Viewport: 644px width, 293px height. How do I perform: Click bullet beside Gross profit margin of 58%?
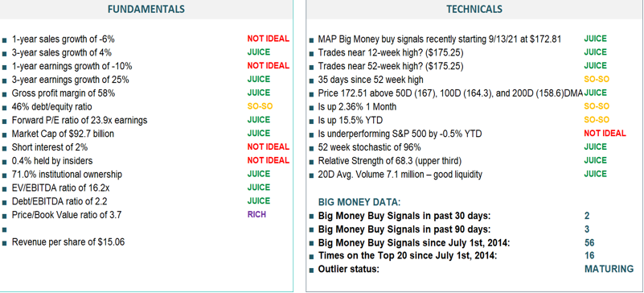pyautogui.click(x=5, y=94)
